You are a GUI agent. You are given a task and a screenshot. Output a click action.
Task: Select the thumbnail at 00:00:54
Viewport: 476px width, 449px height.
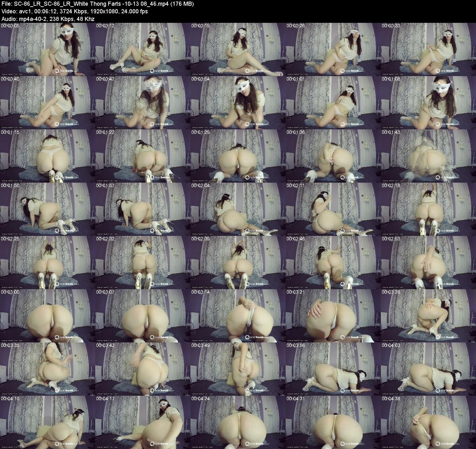click(238, 102)
